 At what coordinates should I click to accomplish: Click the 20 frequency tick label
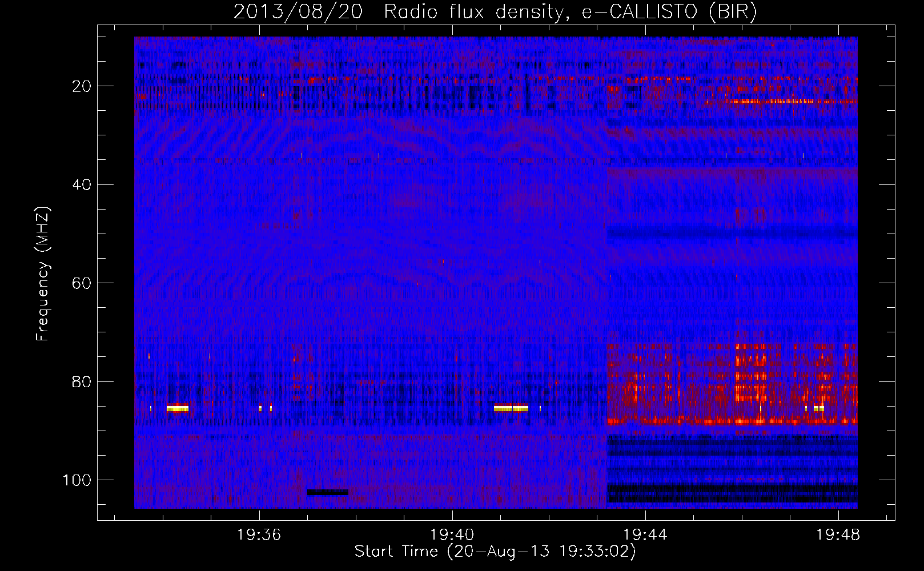(x=82, y=86)
